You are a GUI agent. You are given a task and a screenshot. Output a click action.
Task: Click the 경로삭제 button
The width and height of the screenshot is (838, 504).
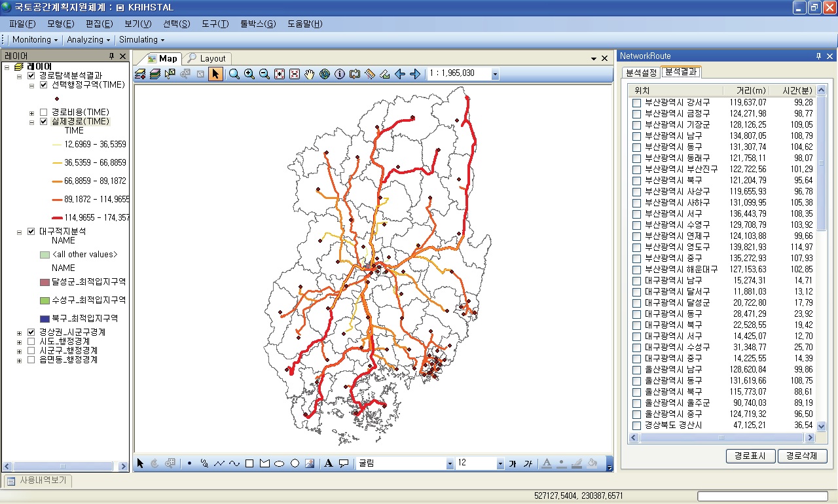pyautogui.click(x=803, y=456)
